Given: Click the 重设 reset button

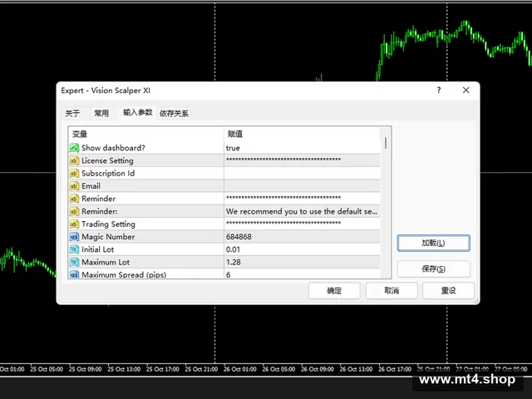Looking at the screenshot, I should [448, 291].
